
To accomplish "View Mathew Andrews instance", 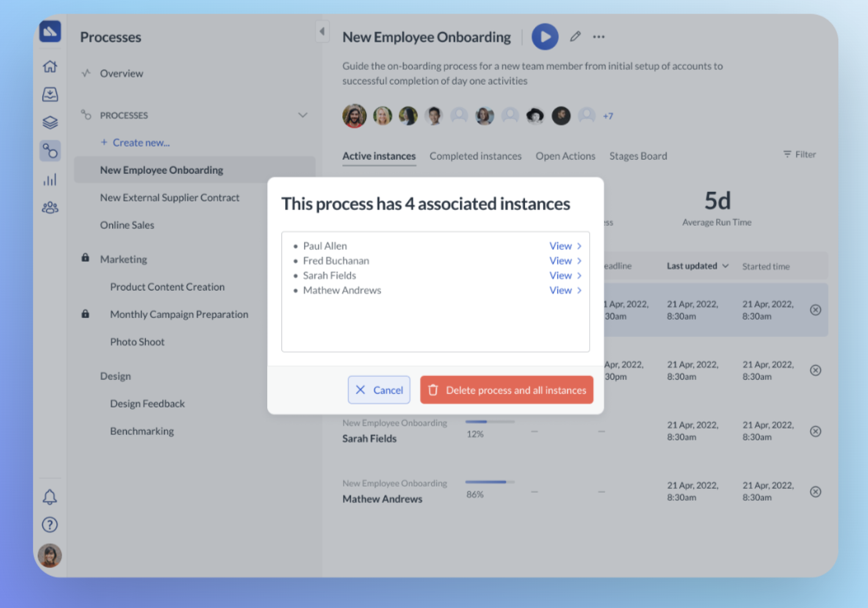I will click(x=565, y=290).
